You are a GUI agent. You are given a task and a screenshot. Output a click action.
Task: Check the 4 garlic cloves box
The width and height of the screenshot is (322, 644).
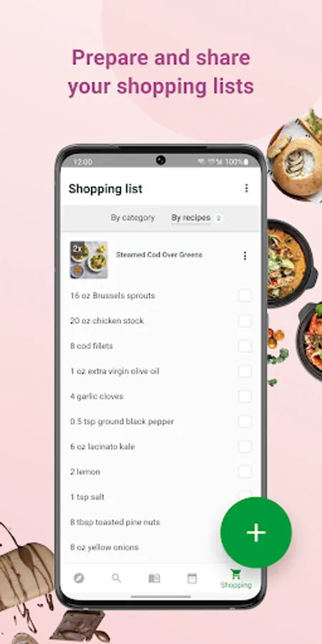(x=245, y=396)
